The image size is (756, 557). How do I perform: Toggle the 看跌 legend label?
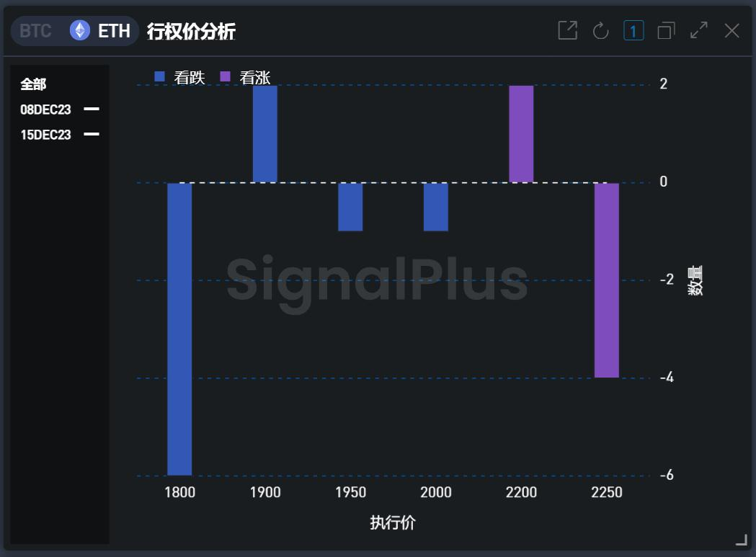coord(190,78)
